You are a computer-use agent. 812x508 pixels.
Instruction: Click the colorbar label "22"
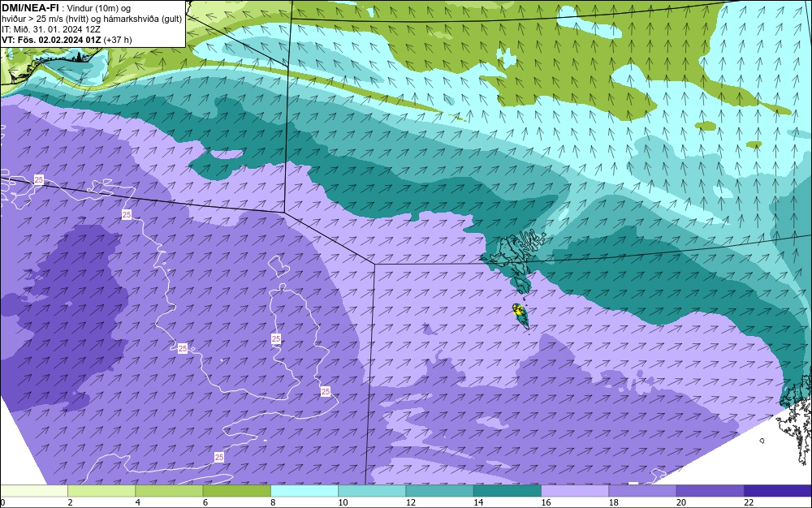click(x=749, y=502)
